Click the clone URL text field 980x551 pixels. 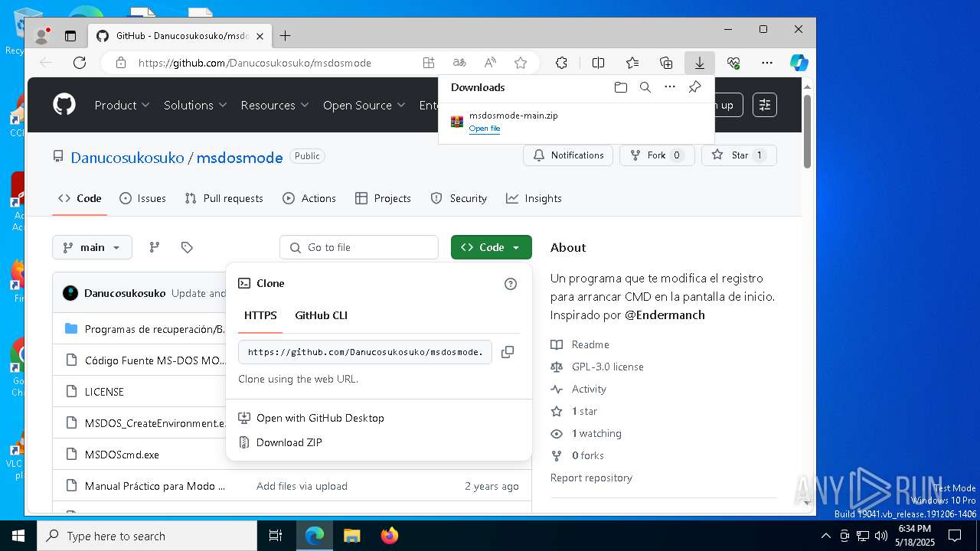pos(365,352)
